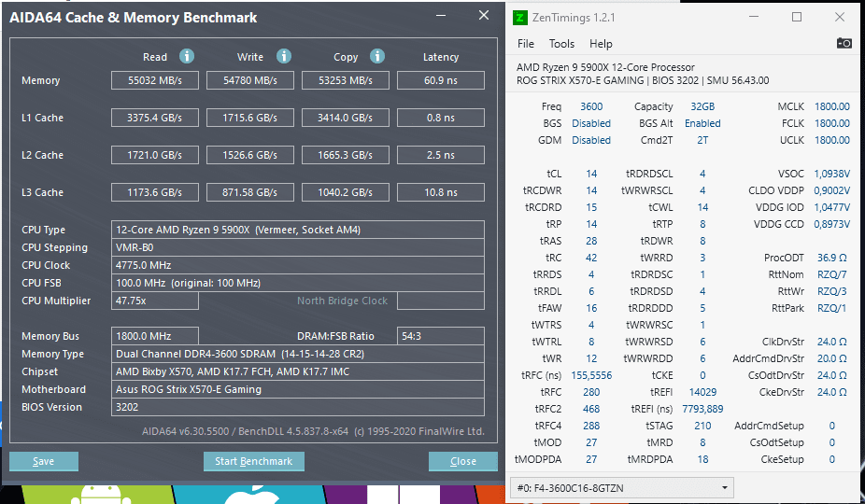Select L3 Cache Latency 10.8 ns field
Viewport: 865px width, 504px height.
click(x=441, y=192)
